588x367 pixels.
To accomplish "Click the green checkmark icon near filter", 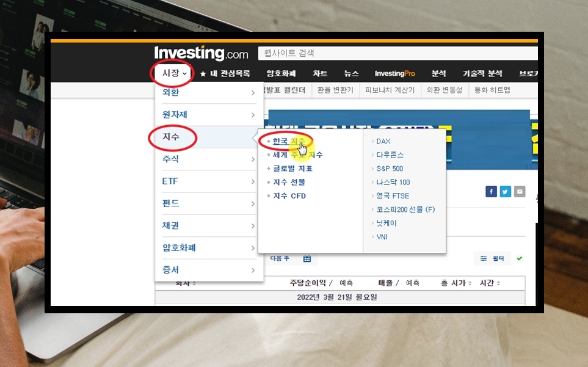I will (520, 258).
